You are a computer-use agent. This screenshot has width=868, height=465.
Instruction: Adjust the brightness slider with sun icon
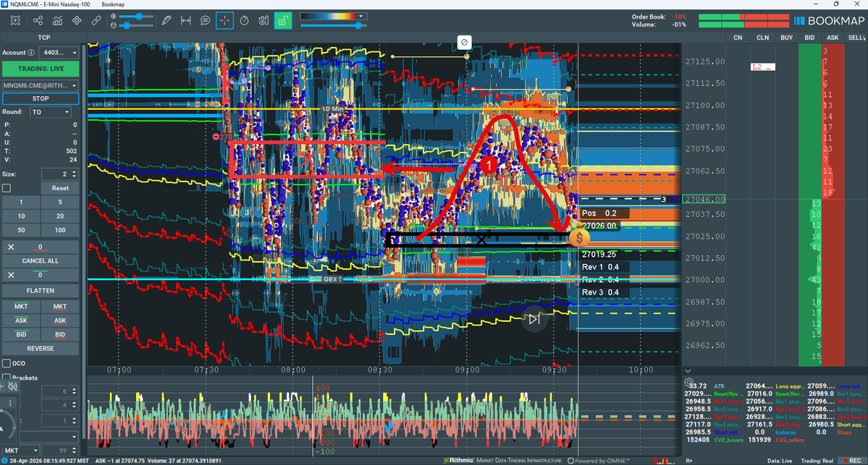pos(136,17)
